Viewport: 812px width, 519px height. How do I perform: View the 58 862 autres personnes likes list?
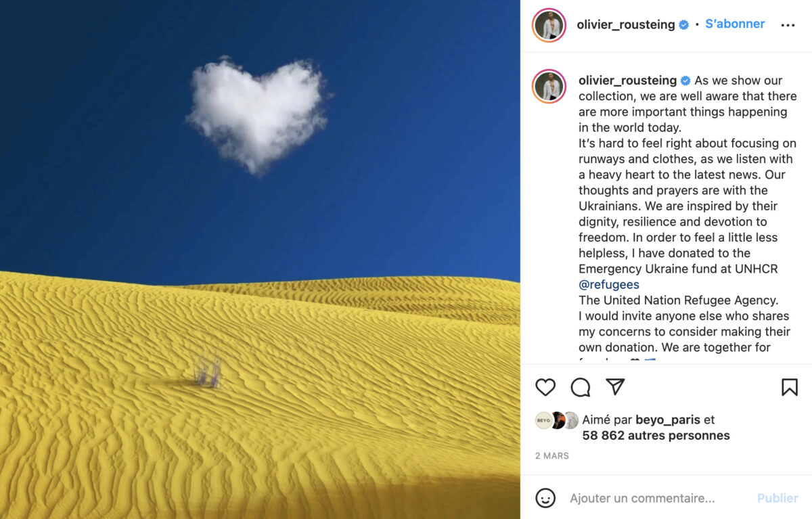[656, 436]
